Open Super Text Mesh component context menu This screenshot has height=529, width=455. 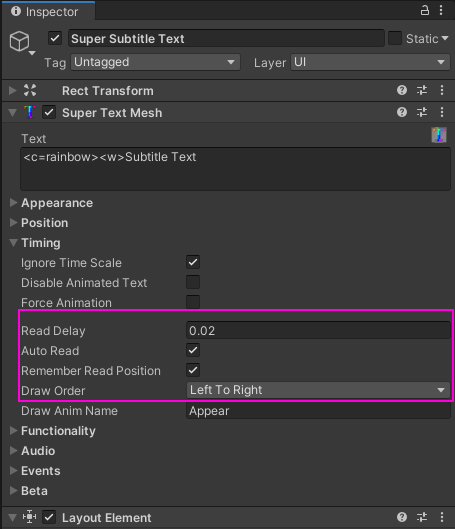(442, 112)
